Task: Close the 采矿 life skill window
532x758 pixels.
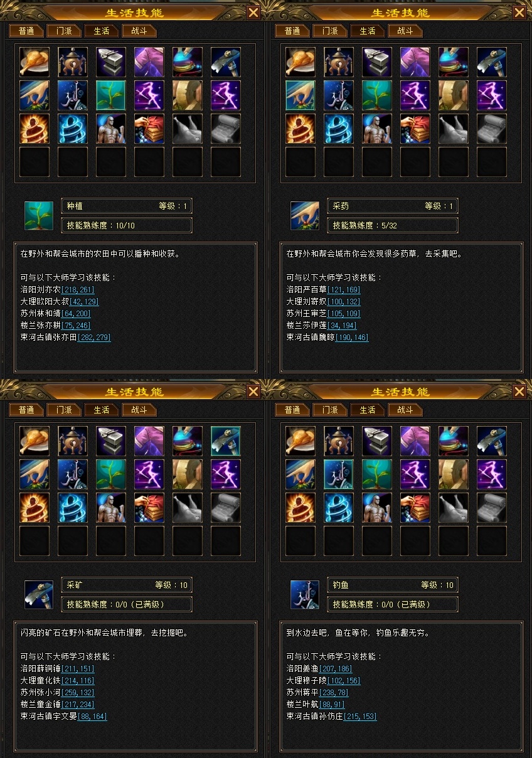Action: tap(253, 392)
